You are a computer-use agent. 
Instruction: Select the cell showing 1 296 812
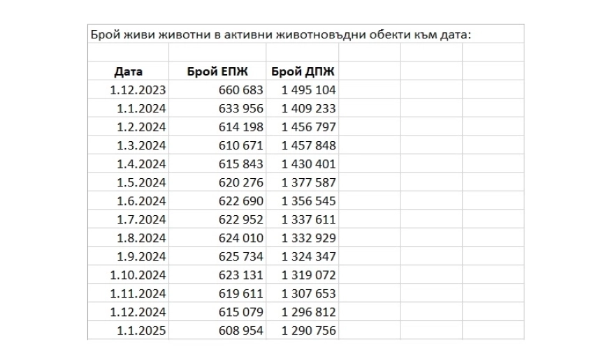(309, 312)
